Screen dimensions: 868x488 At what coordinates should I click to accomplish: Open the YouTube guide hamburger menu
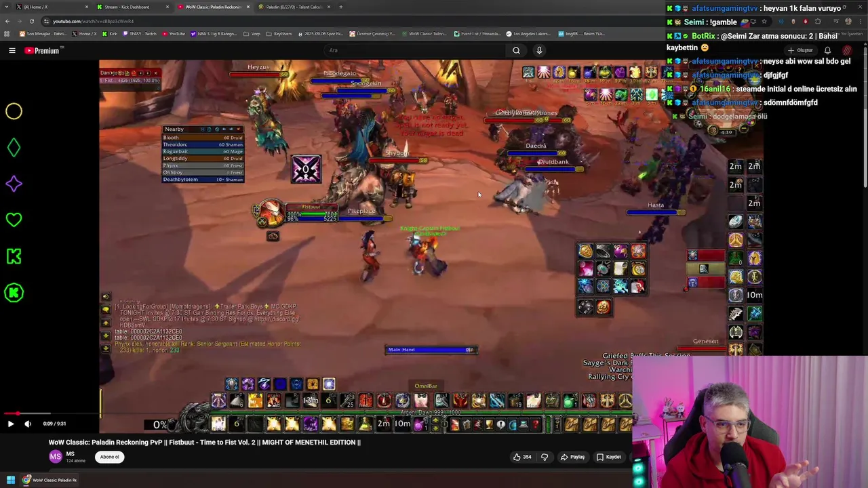(x=12, y=50)
